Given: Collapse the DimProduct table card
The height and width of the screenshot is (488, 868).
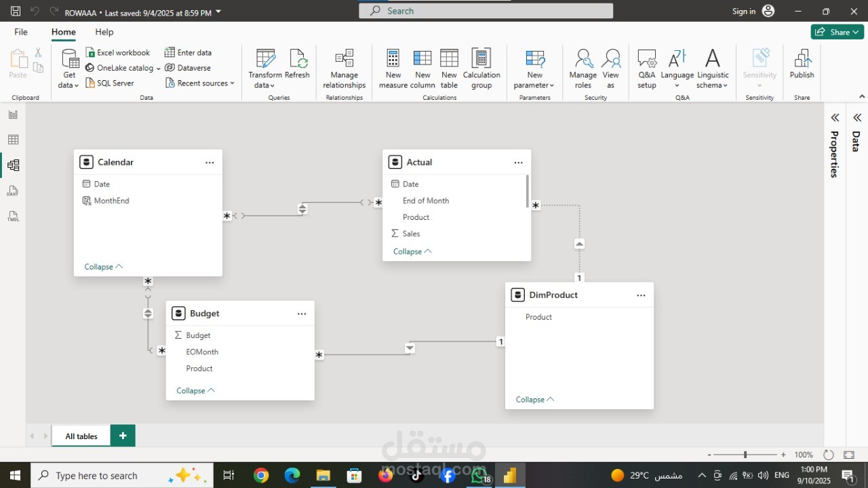Looking at the screenshot, I should 534,400.
